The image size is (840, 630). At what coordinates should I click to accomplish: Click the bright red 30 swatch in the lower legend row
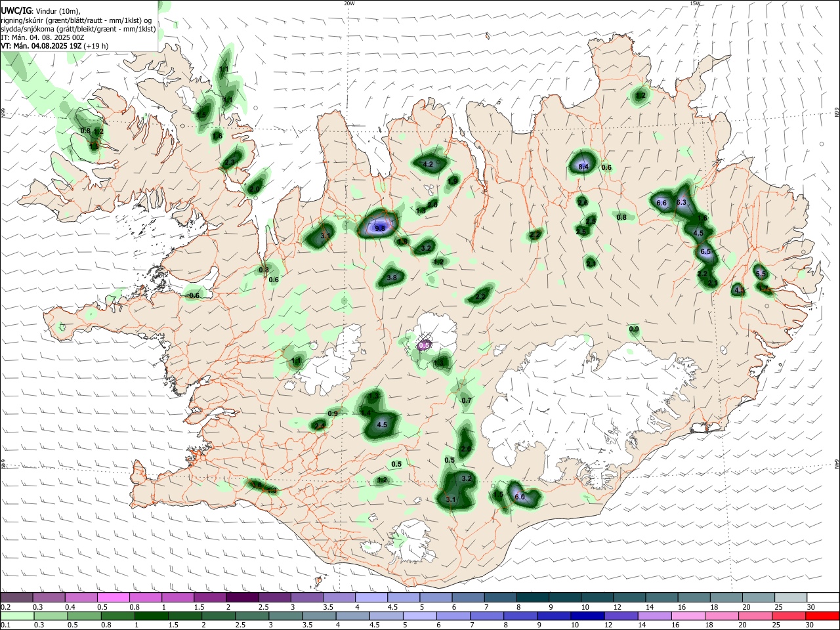click(823, 616)
